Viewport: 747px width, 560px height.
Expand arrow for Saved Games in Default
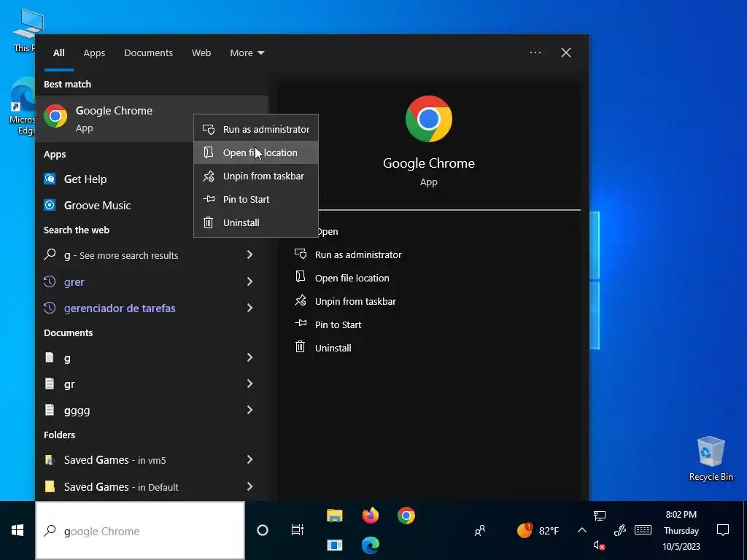(x=249, y=486)
